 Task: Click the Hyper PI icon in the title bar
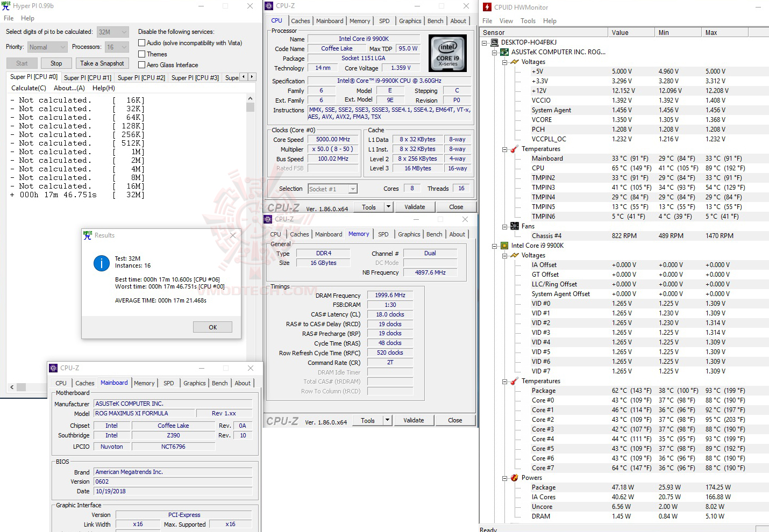pos(6,6)
